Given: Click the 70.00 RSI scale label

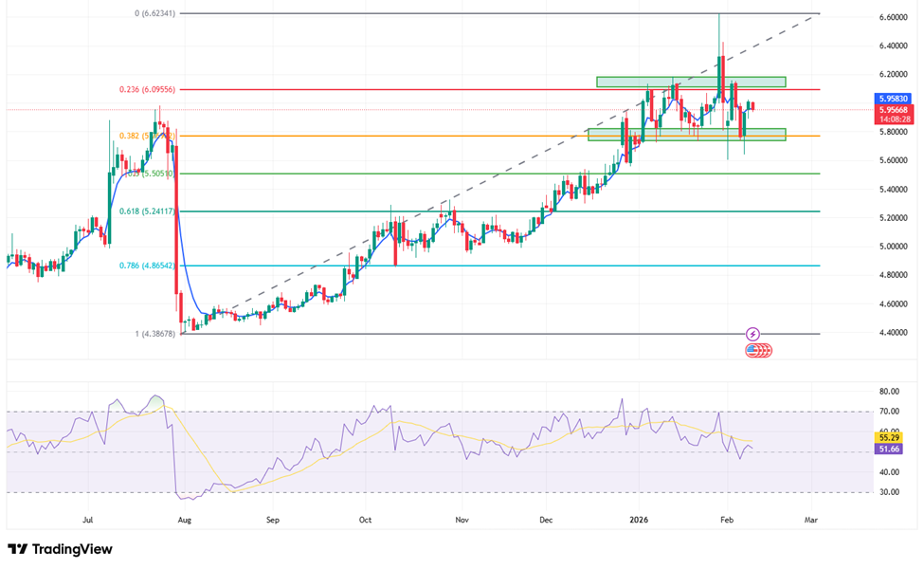Looking at the screenshot, I should pyautogui.click(x=889, y=412).
